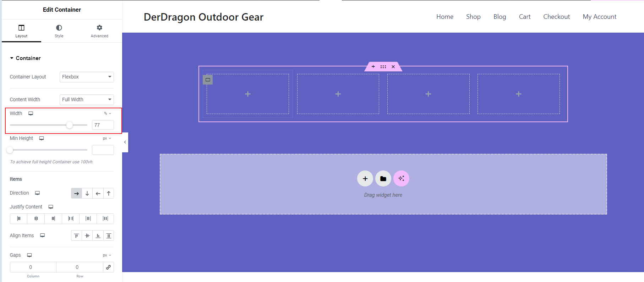The image size is (644, 282).
Task: Open the My Account menu link
Action: pyautogui.click(x=600, y=17)
